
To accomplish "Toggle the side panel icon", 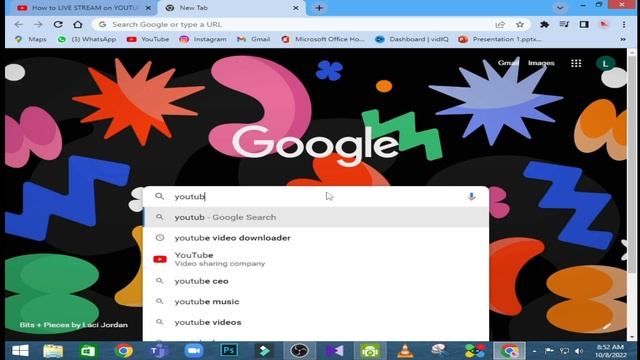I will click(584, 24).
